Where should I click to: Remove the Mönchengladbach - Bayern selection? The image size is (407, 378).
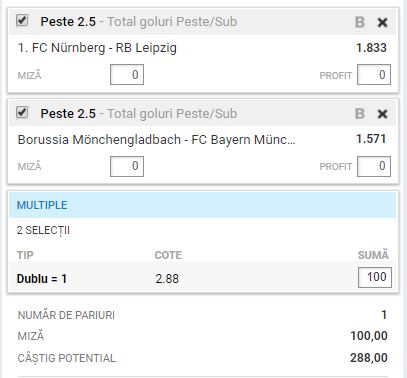tap(382, 114)
